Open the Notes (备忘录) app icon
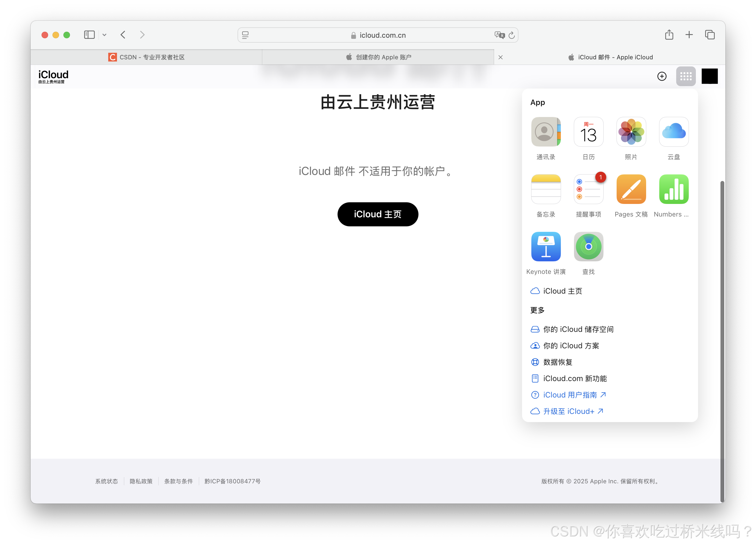 (x=546, y=189)
